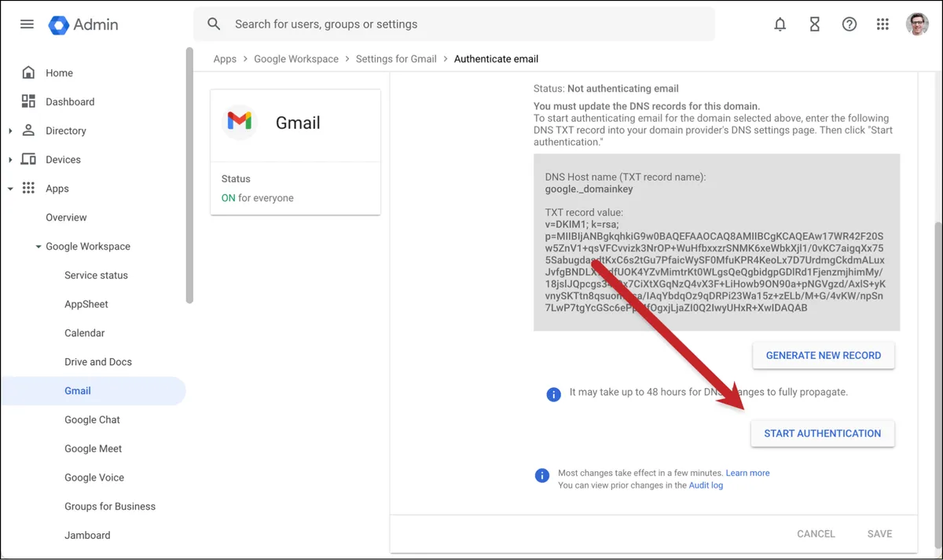This screenshot has width=943, height=560.
Task: Click the Google Admin logo
Action: coord(83,24)
